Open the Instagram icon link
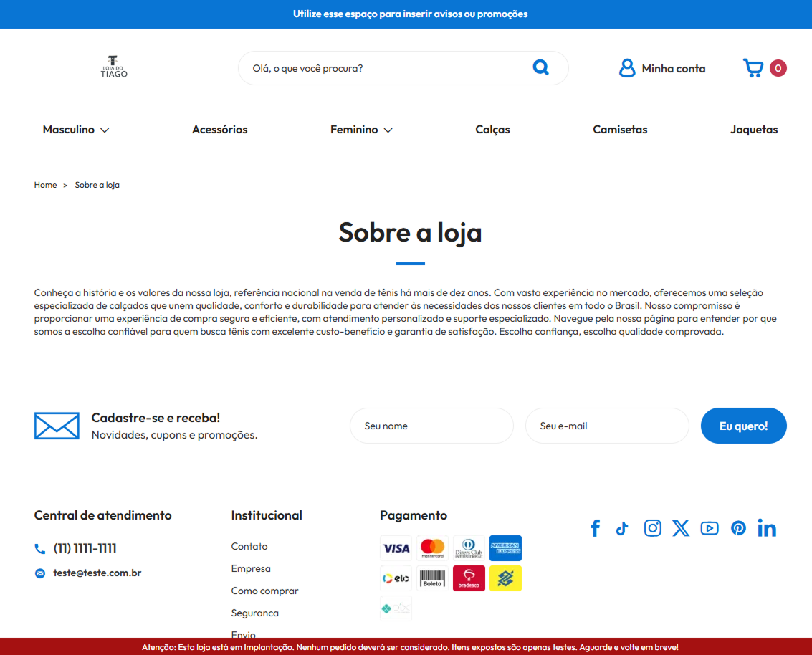Screen dimensions: 812x655 652,528
